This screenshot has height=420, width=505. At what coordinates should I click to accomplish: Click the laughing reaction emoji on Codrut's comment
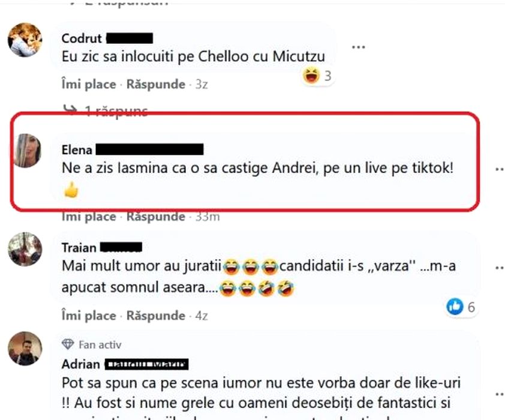(x=311, y=76)
